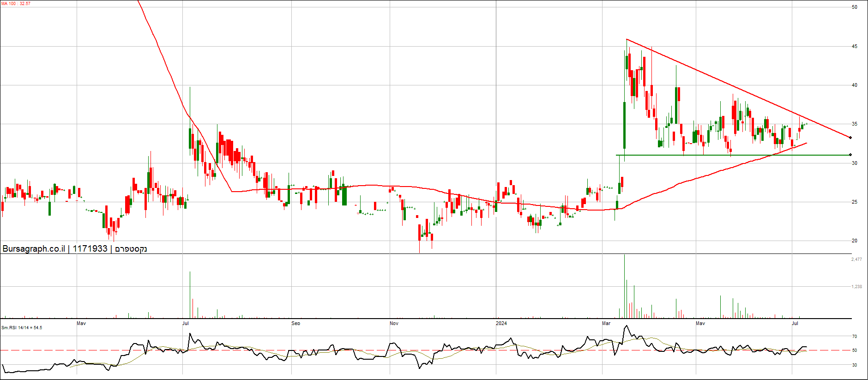Viewport: 868px width, 380px height.
Task: Click the stock number 1171933 text
Action: (90, 249)
